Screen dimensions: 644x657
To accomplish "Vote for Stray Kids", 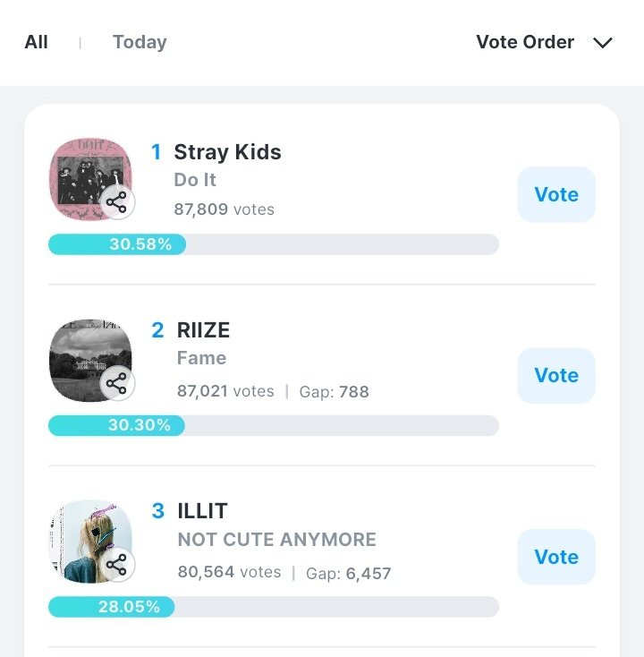I will pyautogui.click(x=556, y=194).
